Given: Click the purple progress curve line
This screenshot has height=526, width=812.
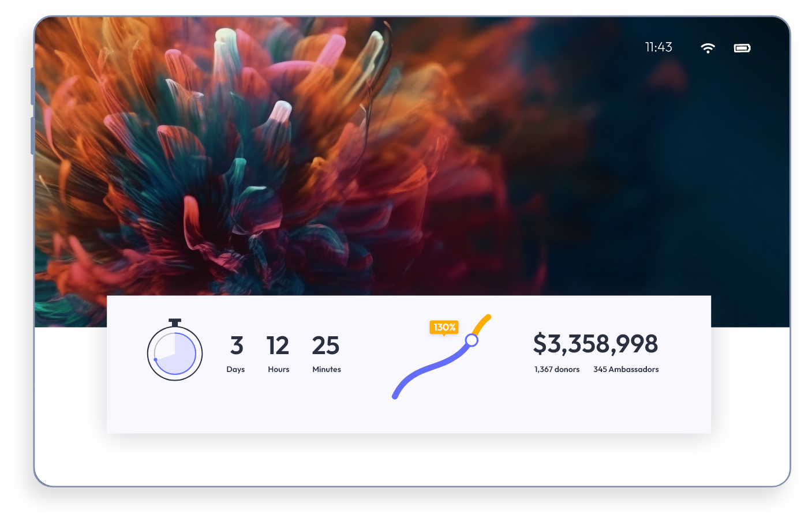Looking at the screenshot, I should pyautogui.click(x=430, y=369).
